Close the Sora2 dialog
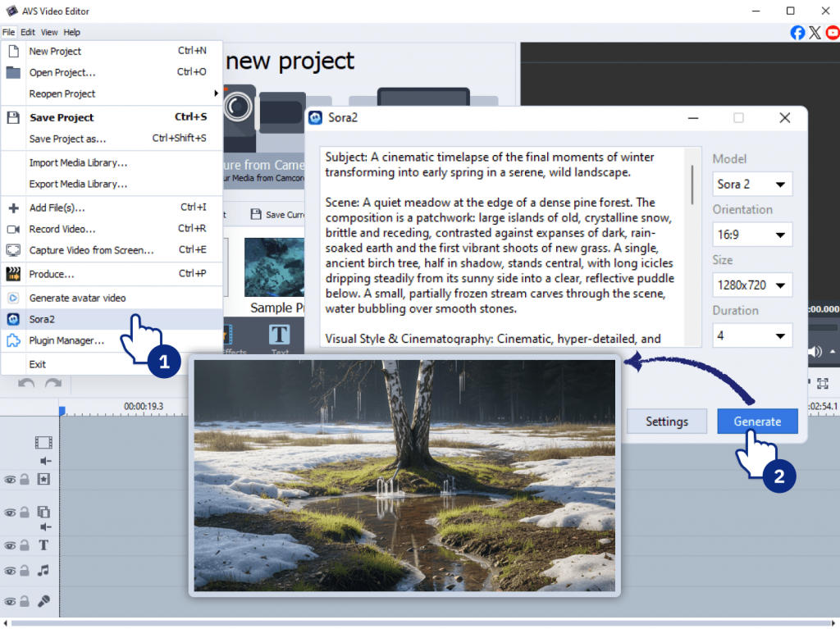Screen dimensions: 840x629 click(x=784, y=118)
